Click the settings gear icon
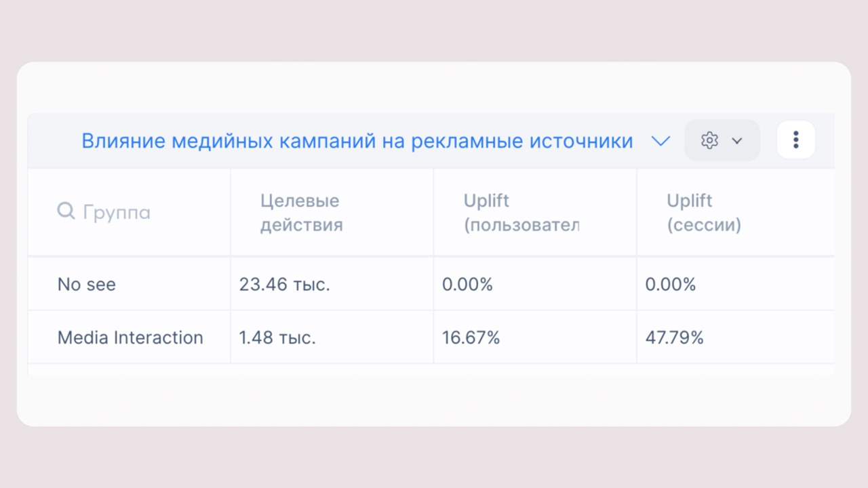This screenshot has width=868, height=488. coord(709,141)
